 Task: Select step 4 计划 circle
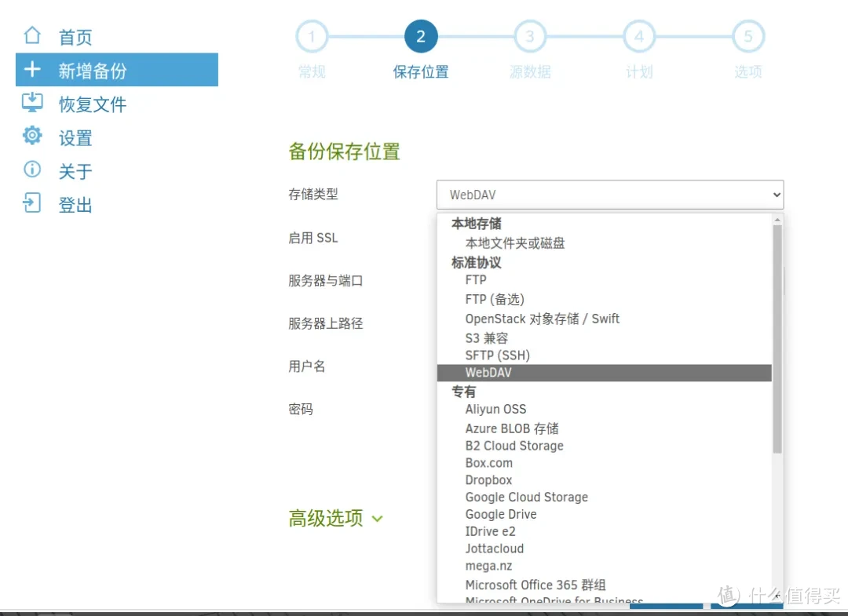pyautogui.click(x=639, y=36)
